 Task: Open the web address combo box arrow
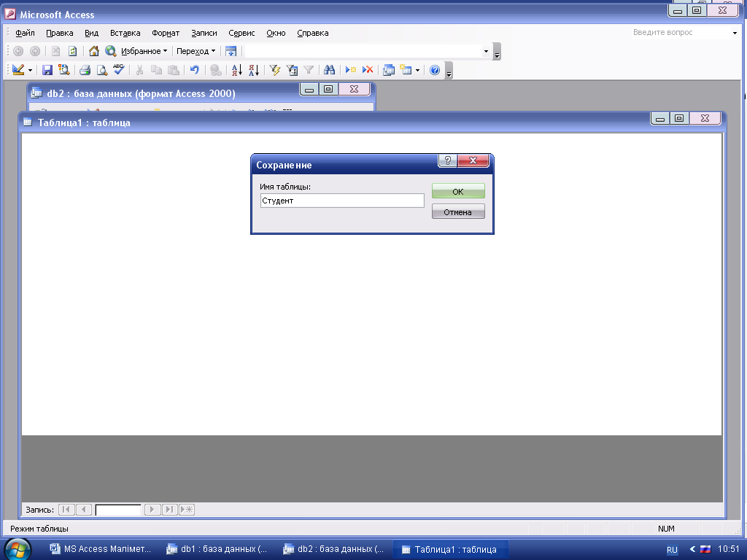(486, 52)
